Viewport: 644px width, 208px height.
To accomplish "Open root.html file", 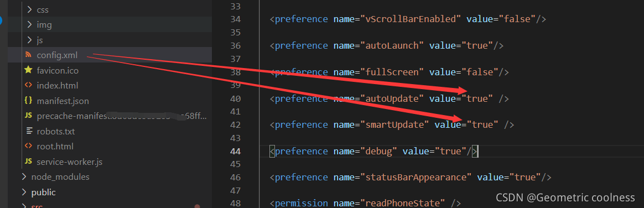I will click(55, 147).
